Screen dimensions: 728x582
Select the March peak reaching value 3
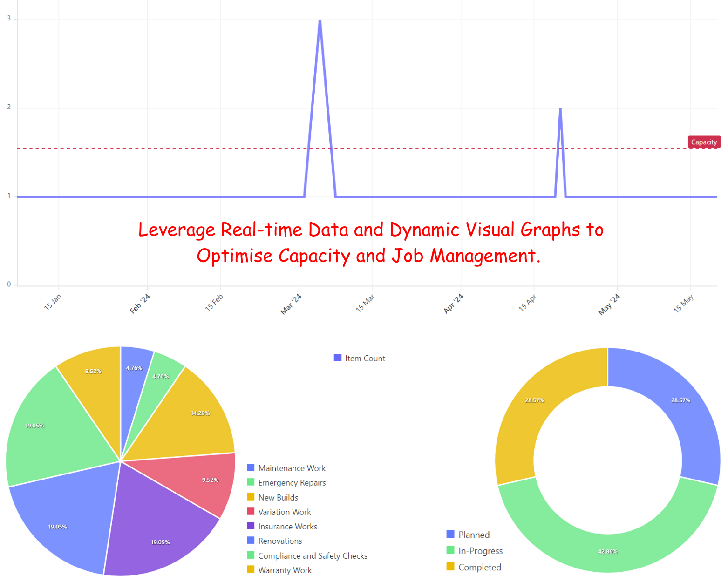[320, 20]
